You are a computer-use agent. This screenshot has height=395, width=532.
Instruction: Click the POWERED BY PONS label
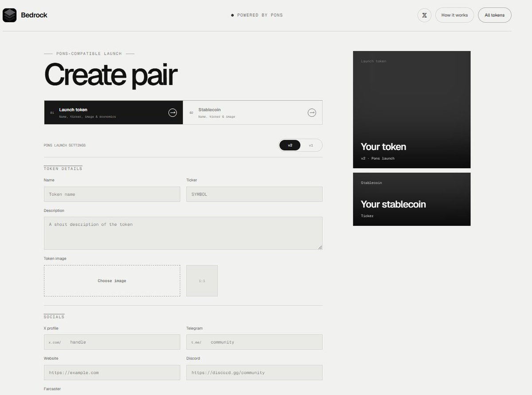pyautogui.click(x=260, y=15)
